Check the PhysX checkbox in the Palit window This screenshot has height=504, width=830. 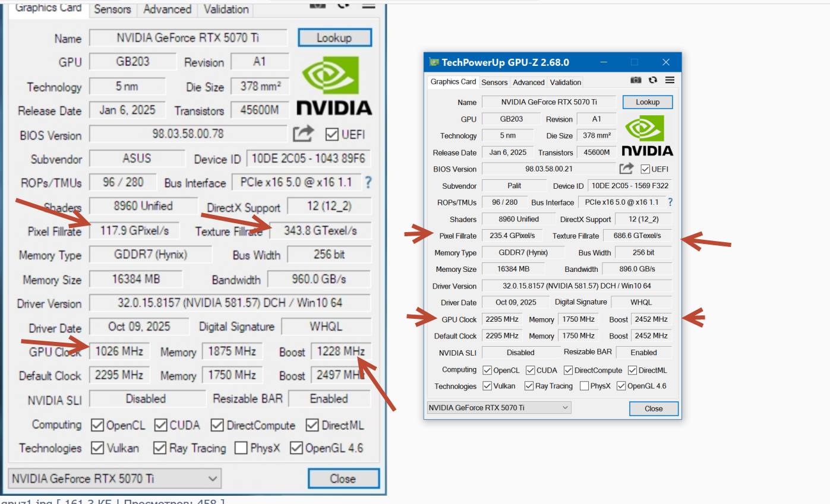(x=585, y=386)
